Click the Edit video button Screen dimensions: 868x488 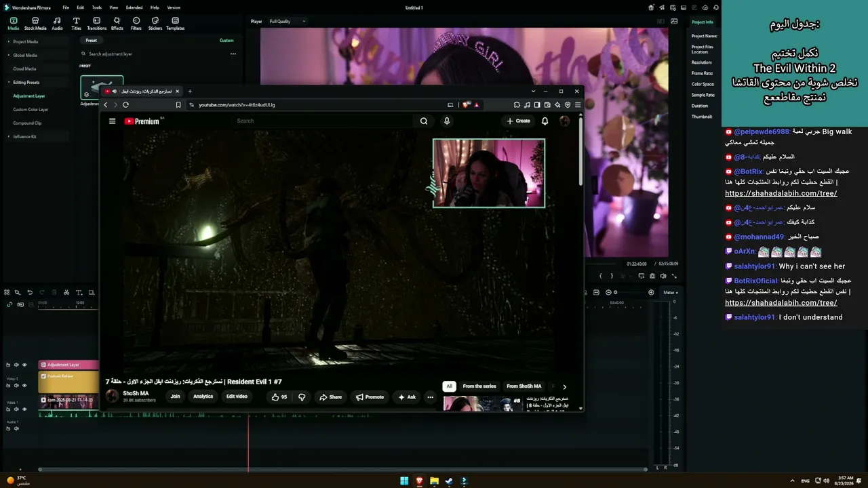point(237,396)
